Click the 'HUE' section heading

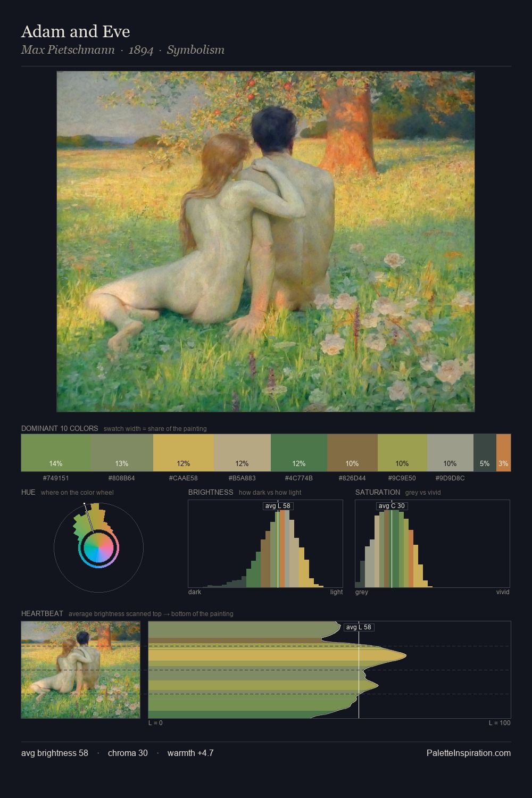(x=28, y=492)
